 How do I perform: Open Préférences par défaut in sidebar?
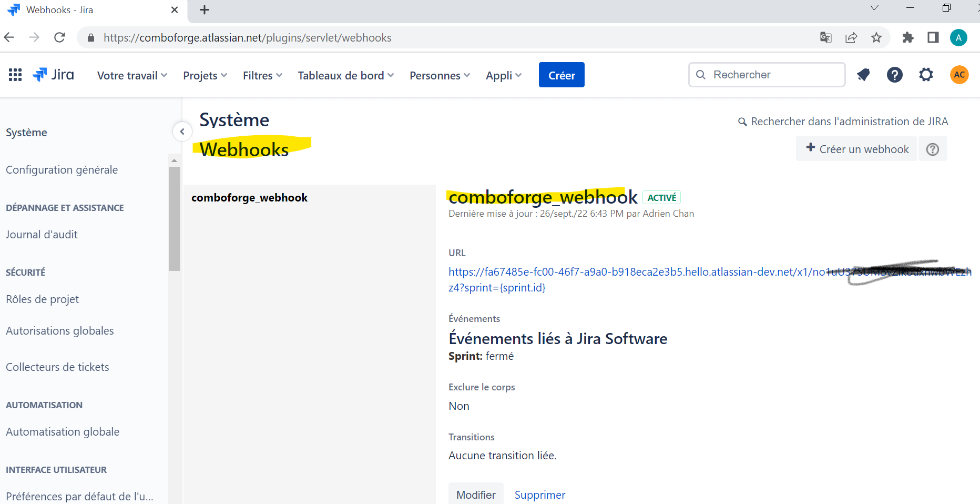[79, 497]
